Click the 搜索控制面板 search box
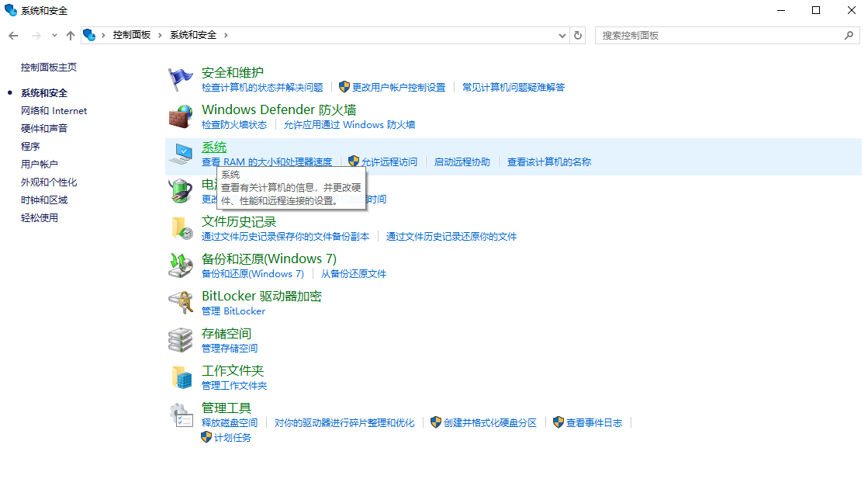This screenshot has height=486, width=868. point(721,36)
